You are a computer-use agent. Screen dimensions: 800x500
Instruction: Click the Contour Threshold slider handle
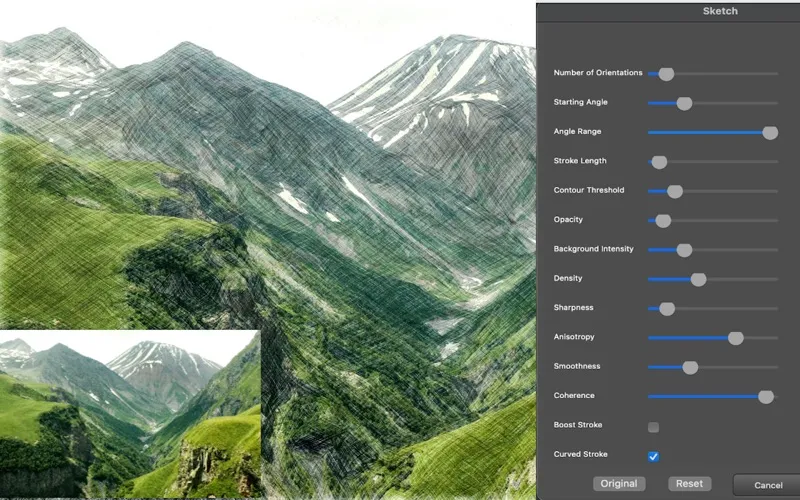[674, 191]
